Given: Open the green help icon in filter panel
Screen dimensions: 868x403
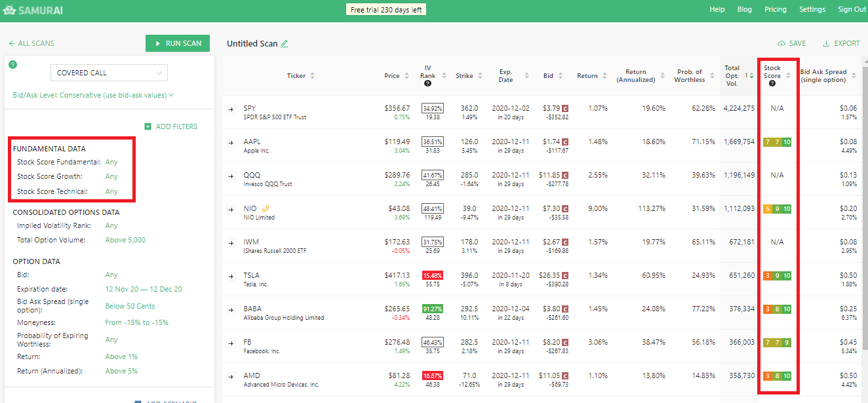Looking at the screenshot, I should pos(12,64).
